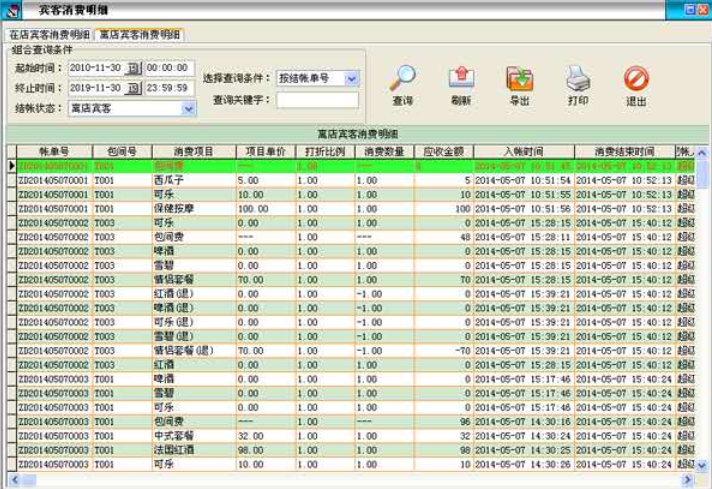Click the 2014-05-07 10:51:56 entry time
This screenshot has width=712, height=489.
click(524, 209)
